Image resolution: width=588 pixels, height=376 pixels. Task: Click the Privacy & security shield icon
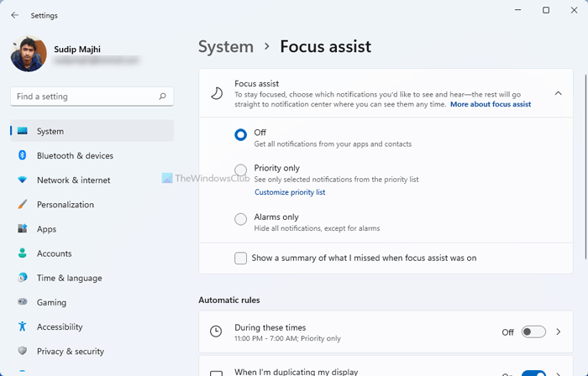point(22,351)
